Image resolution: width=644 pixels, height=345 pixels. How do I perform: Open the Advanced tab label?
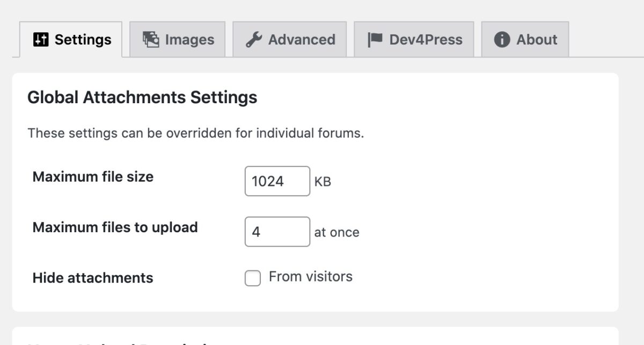pyautogui.click(x=302, y=40)
